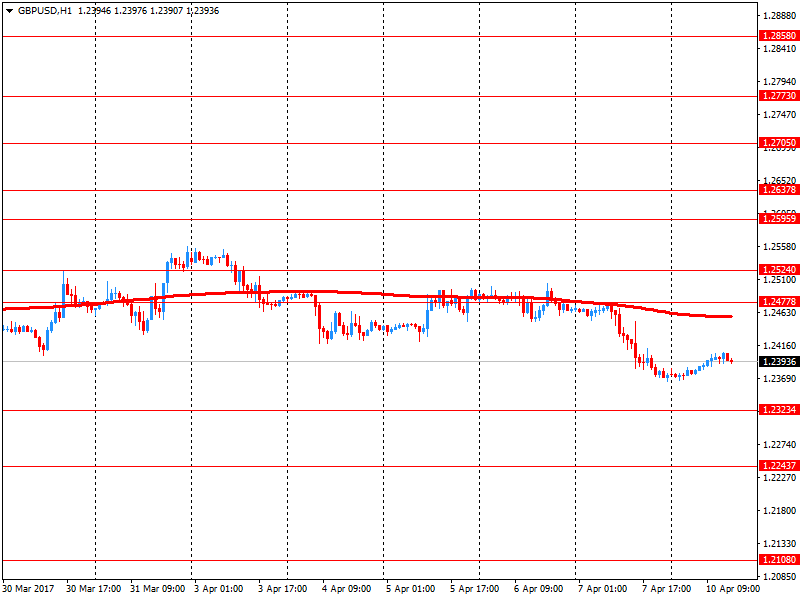800x600 pixels.
Task: Click price scale value 1.22270
Action: pyautogui.click(x=779, y=478)
